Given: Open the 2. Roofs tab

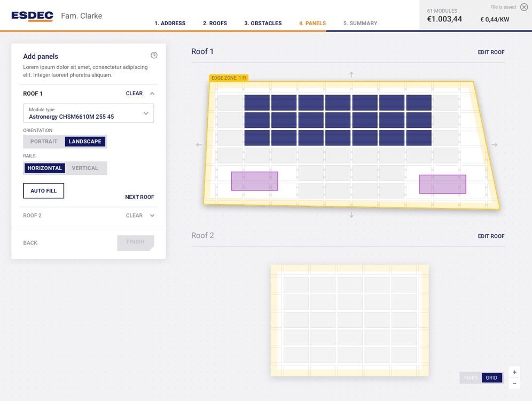Looking at the screenshot, I should coord(215,24).
